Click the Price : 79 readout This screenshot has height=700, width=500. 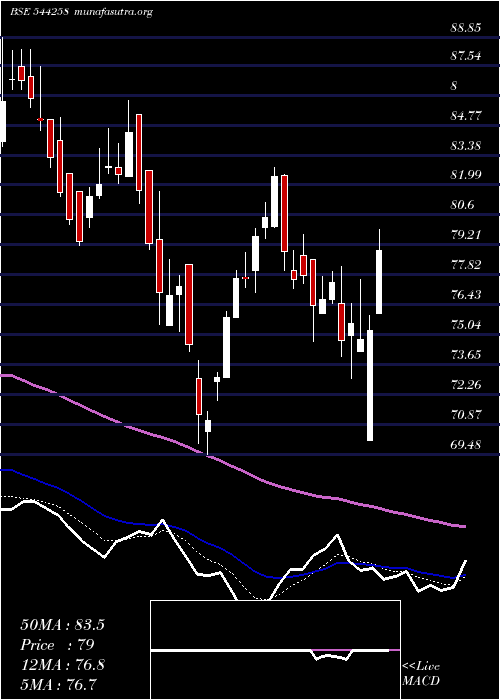pyautogui.click(x=57, y=645)
